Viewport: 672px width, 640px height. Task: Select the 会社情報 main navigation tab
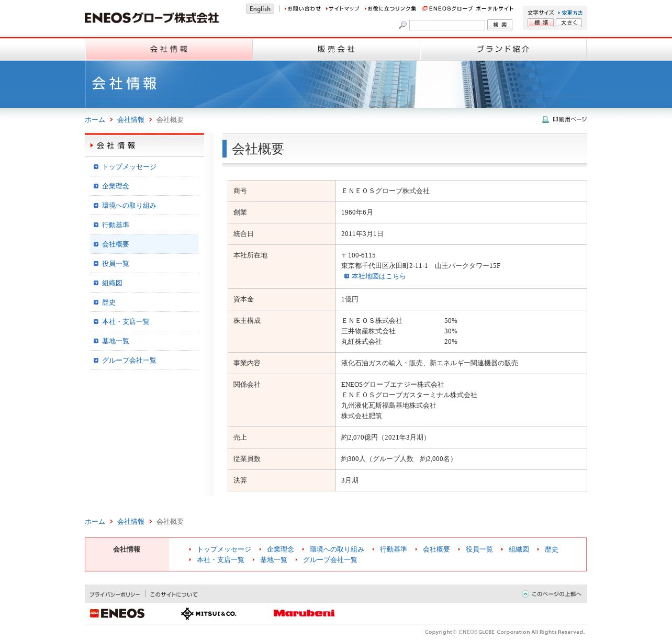coord(169,49)
